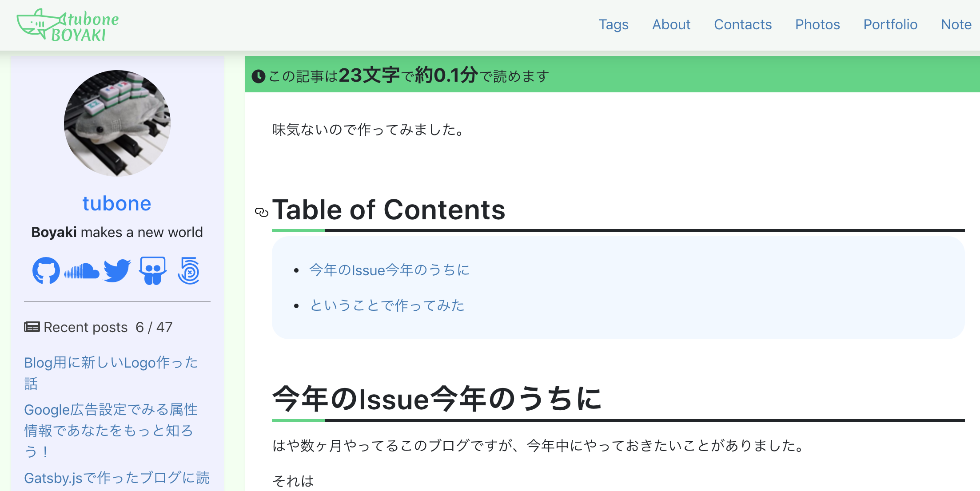Click the 約0.1分 reading time text
Image resolution: width=980 pixels, height=491 pixels.
[446, 75]
